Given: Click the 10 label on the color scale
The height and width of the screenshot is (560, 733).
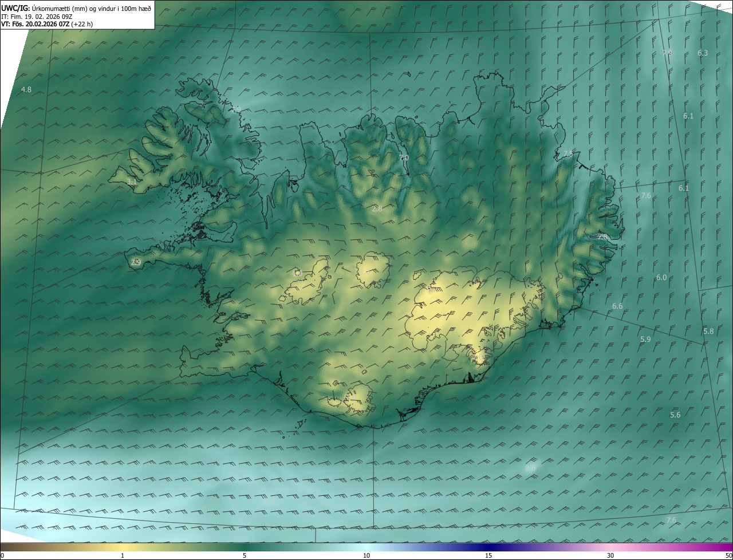Looking at the screenshot, I should 366,555.
